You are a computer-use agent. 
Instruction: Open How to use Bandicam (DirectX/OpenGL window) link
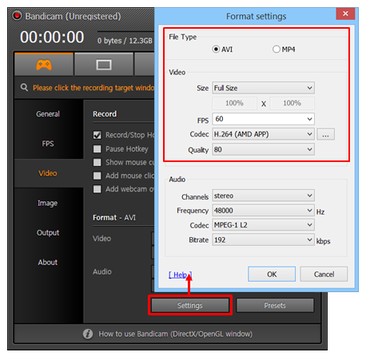[175, 334]
